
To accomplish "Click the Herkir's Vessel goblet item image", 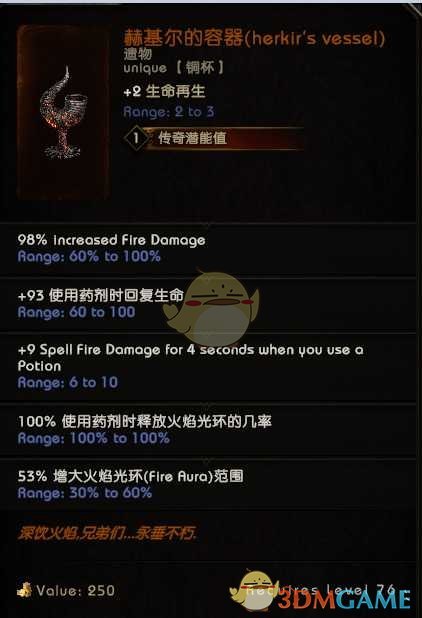I will [63, 112].
